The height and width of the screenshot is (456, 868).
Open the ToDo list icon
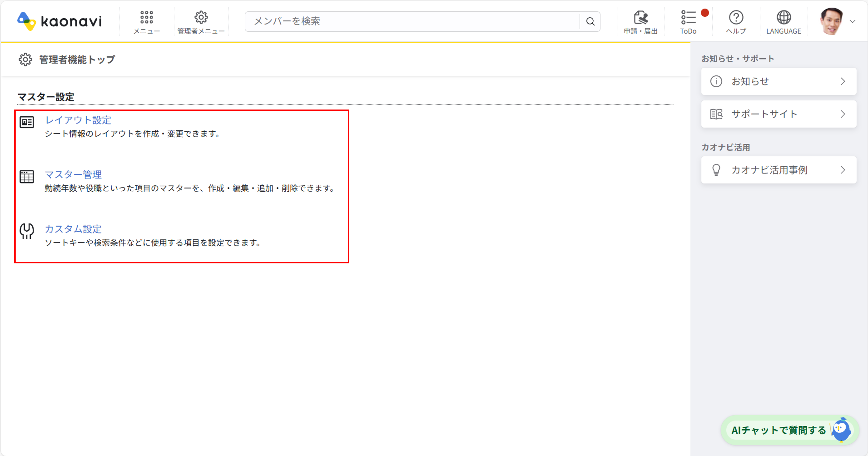click(x=688, y=18)
